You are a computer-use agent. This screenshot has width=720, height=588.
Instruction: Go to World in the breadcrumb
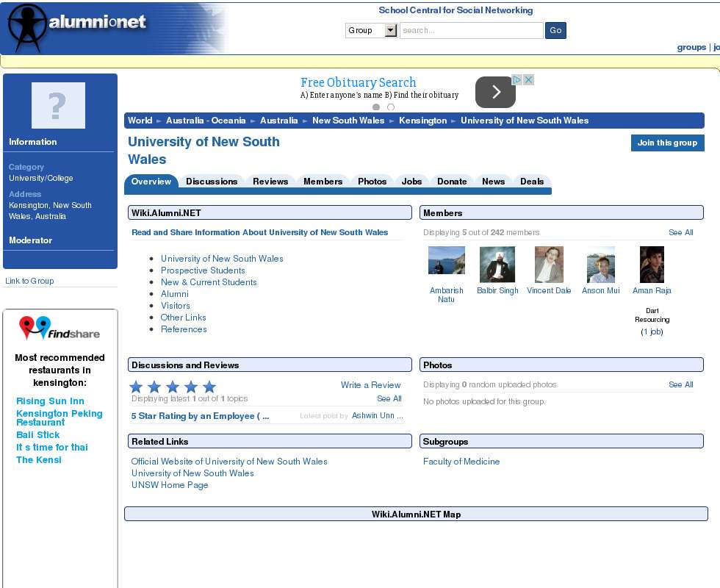coord(140,121)
